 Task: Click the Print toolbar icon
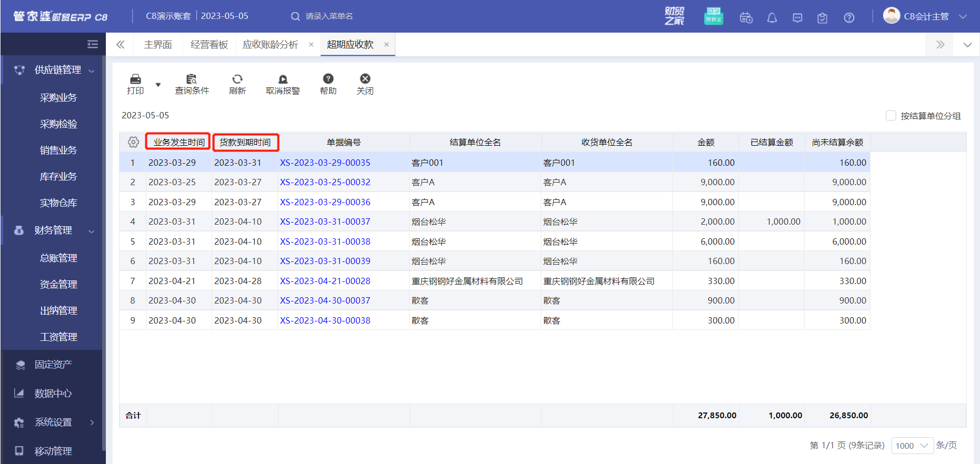[135, 84]
